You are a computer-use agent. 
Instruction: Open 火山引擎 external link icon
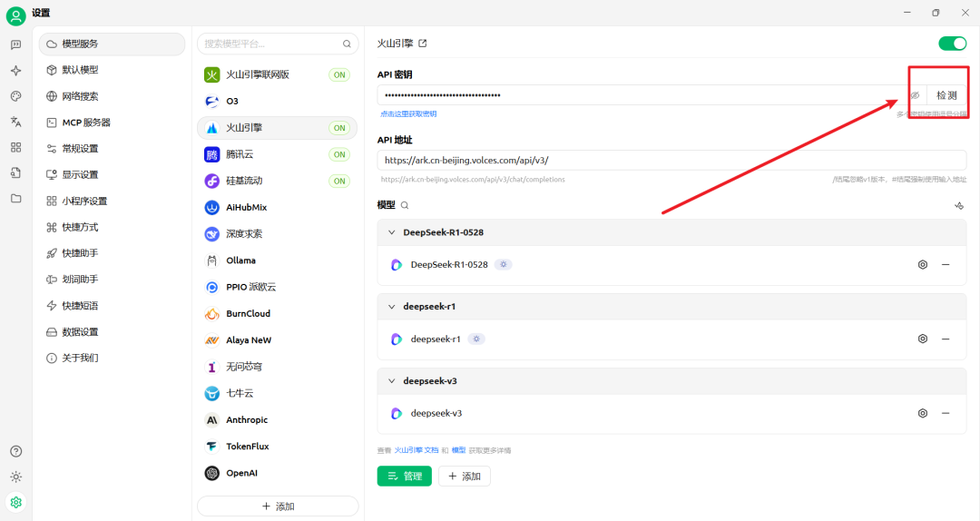tap(423, 44)
